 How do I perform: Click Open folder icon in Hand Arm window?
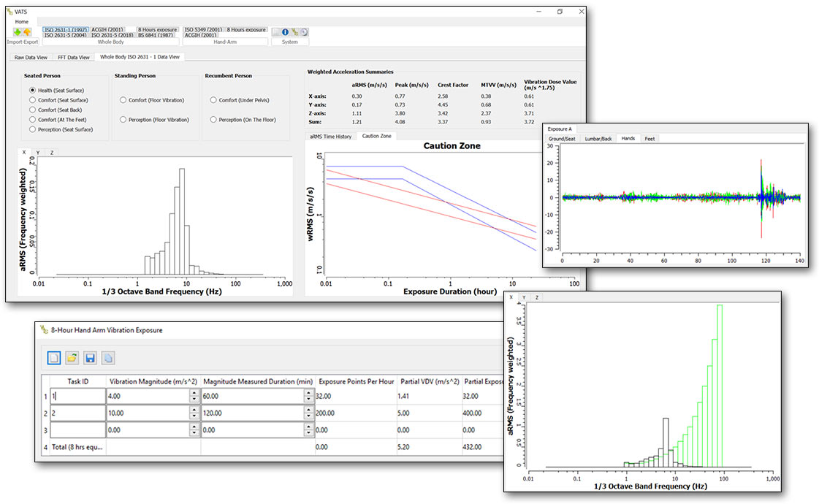[72, 358]
